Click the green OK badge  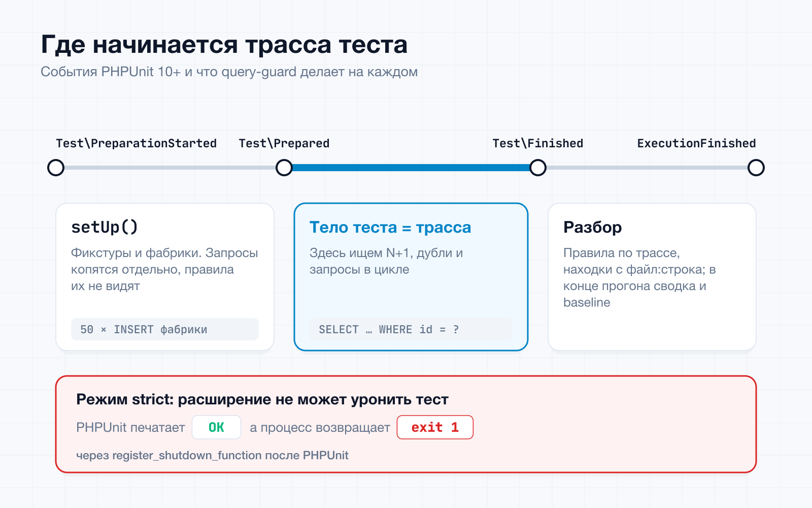(216, 427)
